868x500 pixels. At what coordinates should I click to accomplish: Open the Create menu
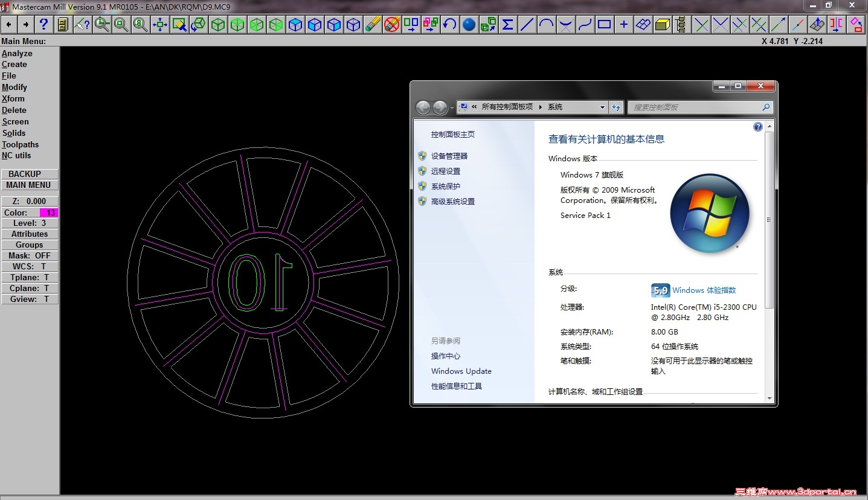coord(14,65)
